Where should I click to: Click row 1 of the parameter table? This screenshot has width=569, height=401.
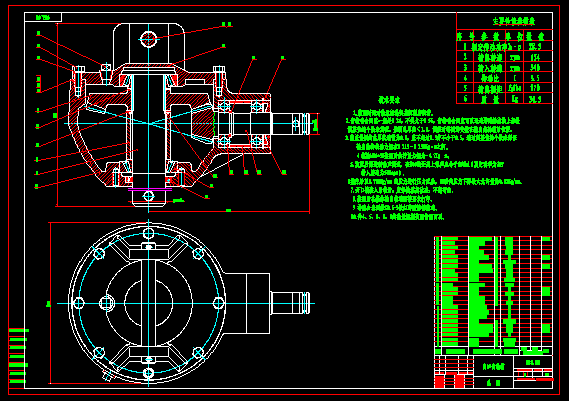pyautogui.click(x=504, y=46)
